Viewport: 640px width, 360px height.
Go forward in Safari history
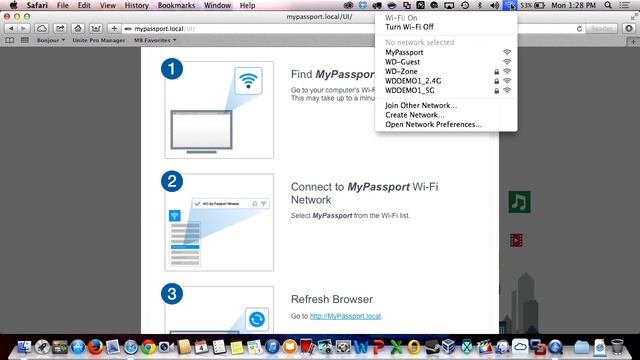[x=23, y=29]
